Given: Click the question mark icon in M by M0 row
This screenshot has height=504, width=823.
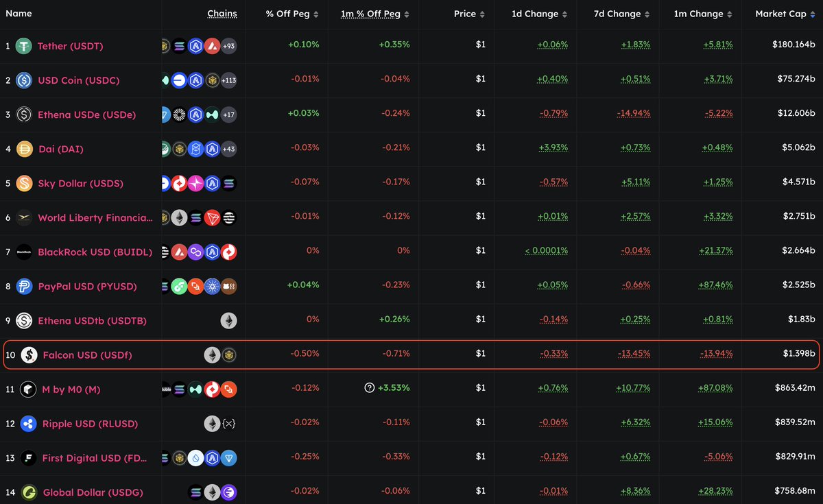Looking at the screenshot, I should pos(370,388).
